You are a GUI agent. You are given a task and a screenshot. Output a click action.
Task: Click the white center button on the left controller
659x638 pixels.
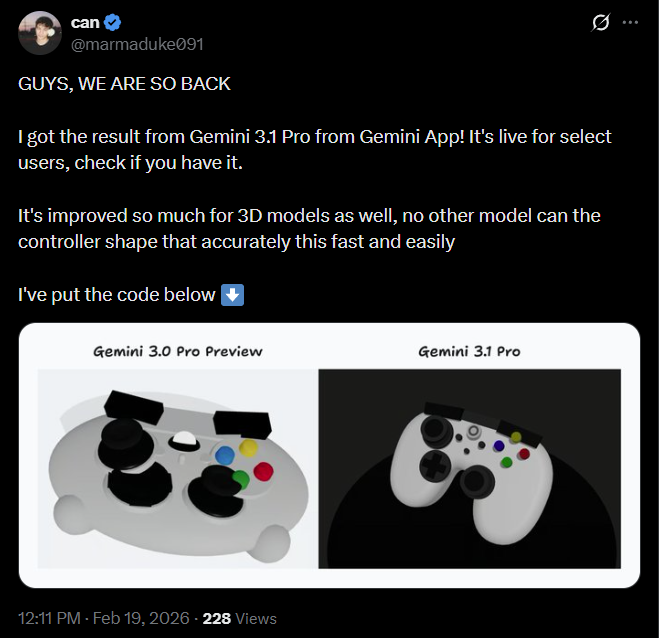coord(182,439)
